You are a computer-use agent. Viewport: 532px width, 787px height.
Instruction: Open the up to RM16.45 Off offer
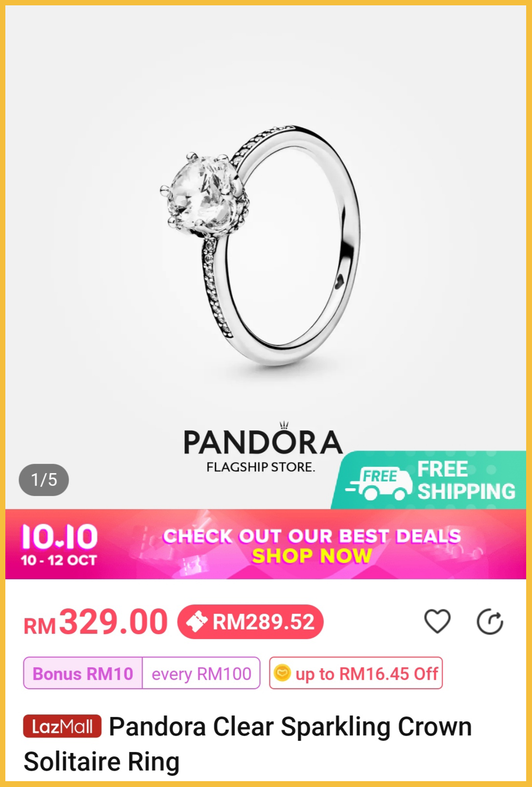[356, 673]
